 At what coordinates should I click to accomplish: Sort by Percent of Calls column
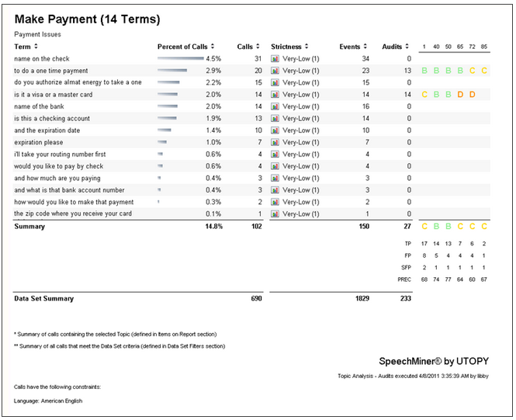[x=185, y=47]
